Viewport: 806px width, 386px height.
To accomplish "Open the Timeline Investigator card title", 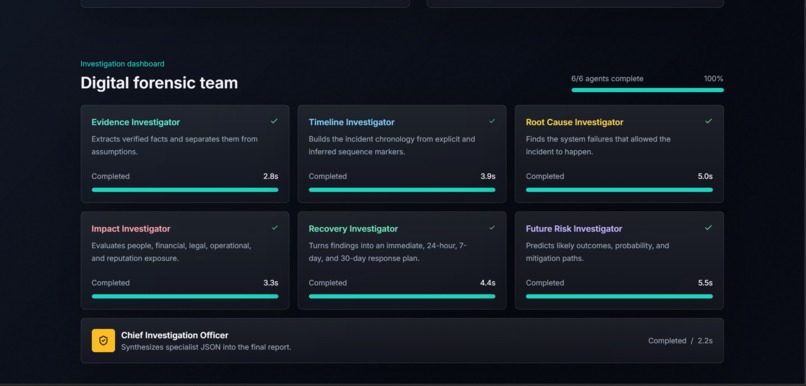I will tap(352, 122).
